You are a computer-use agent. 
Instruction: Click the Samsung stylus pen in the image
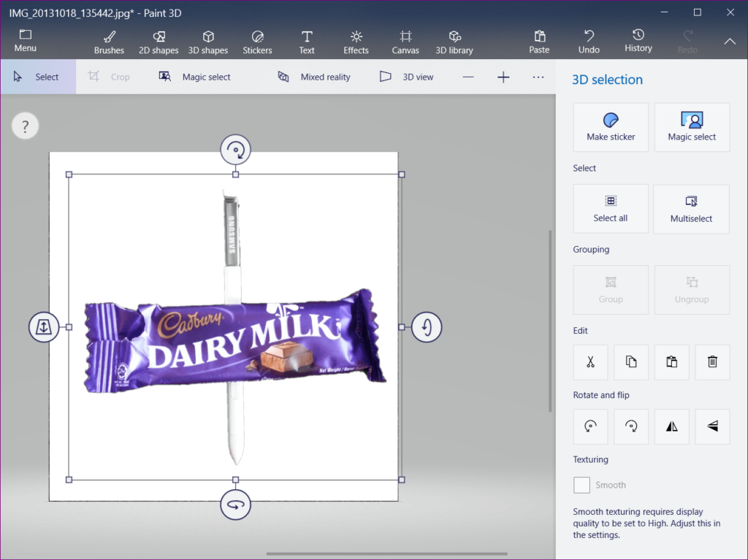pyautogui.click(x=232, y=239)
